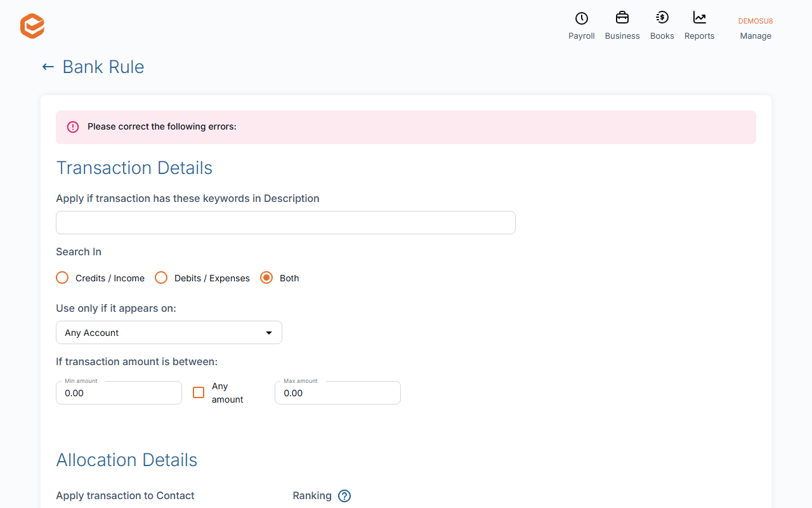812x508 pixels.
Task: Open the Books dollar icon
Action: (662, 18)
